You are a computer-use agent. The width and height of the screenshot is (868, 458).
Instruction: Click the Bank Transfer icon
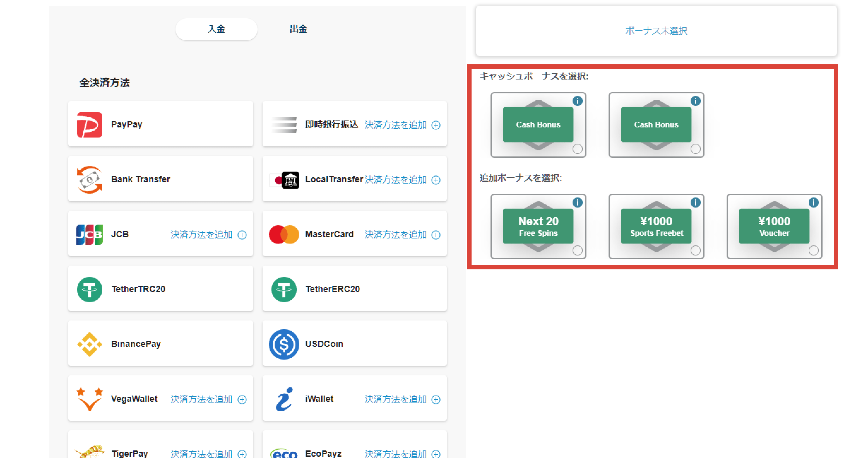[89, 179]
